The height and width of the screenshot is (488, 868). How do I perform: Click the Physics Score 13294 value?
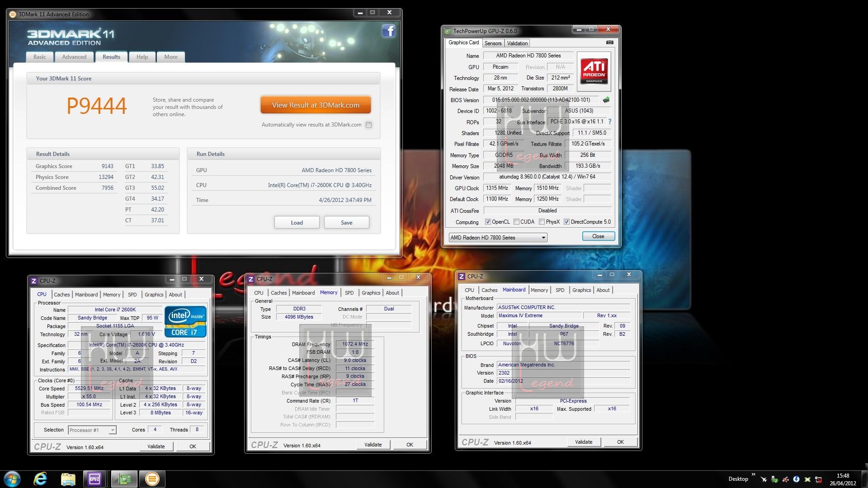[x=106, y=177]
